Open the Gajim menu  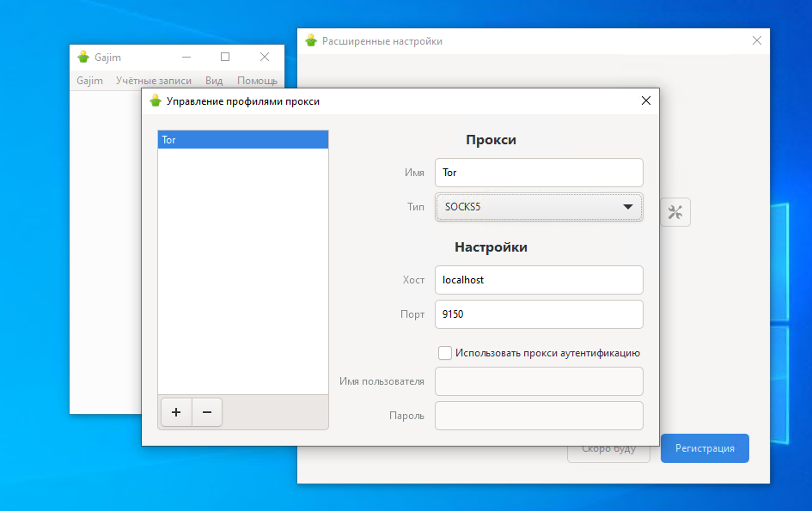(89, 80)
